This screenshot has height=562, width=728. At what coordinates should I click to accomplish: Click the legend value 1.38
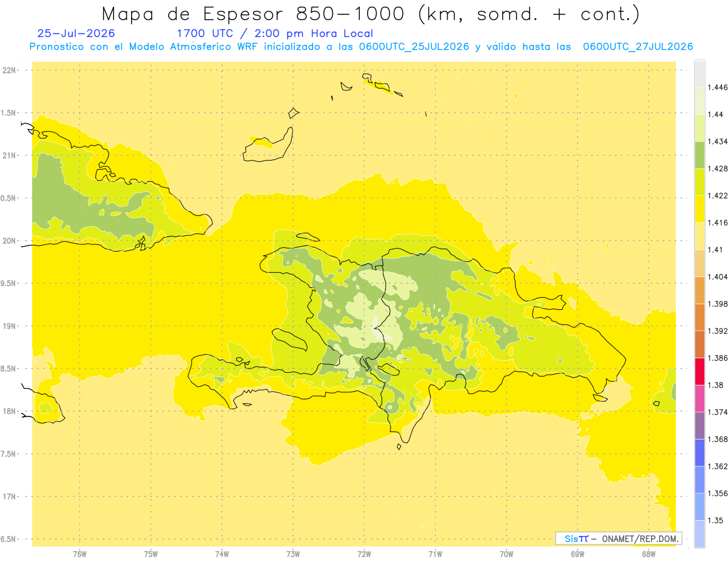(716, 385)
